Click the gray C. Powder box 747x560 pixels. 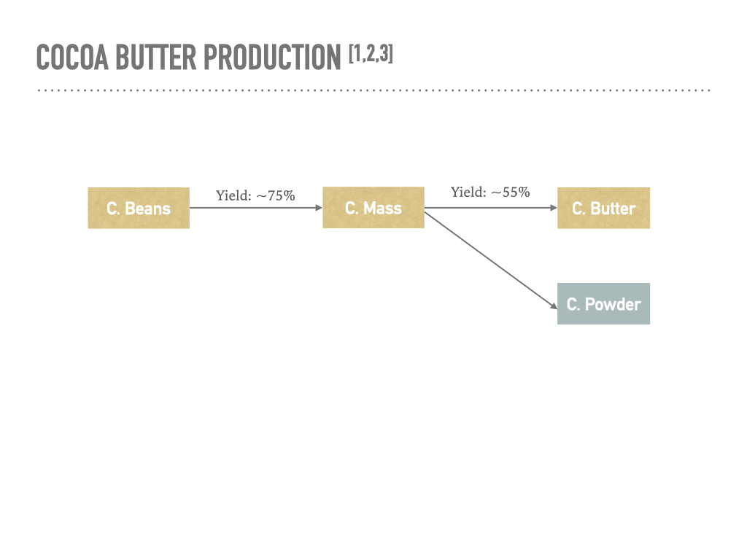(x=603, y=304)
